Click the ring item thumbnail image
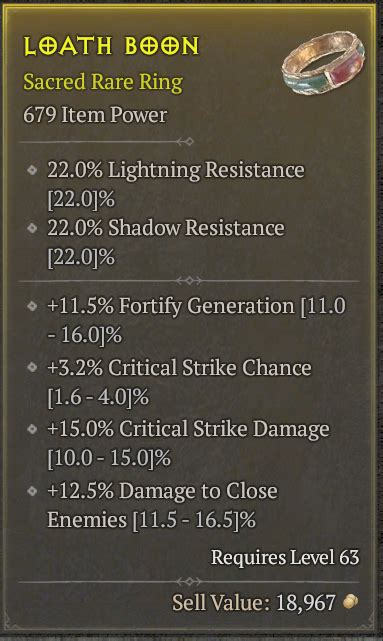 tap(323, 62)
